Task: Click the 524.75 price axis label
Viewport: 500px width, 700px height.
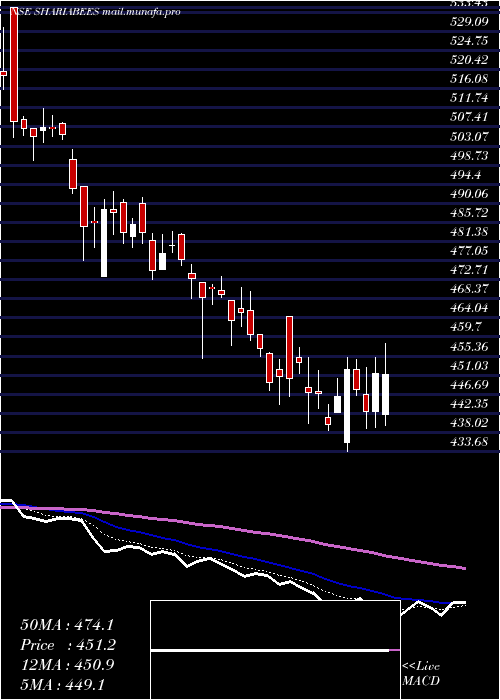Action: coord(467,41)
